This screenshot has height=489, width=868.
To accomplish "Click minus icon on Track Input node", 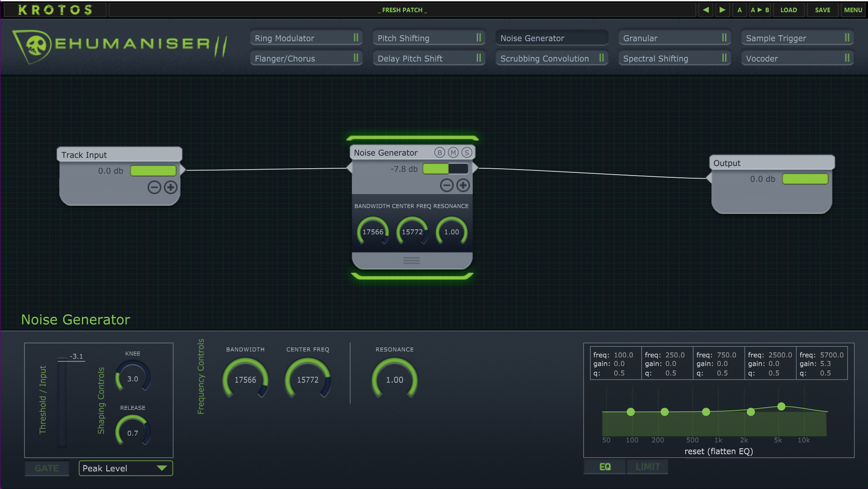I will click(154, 187).
